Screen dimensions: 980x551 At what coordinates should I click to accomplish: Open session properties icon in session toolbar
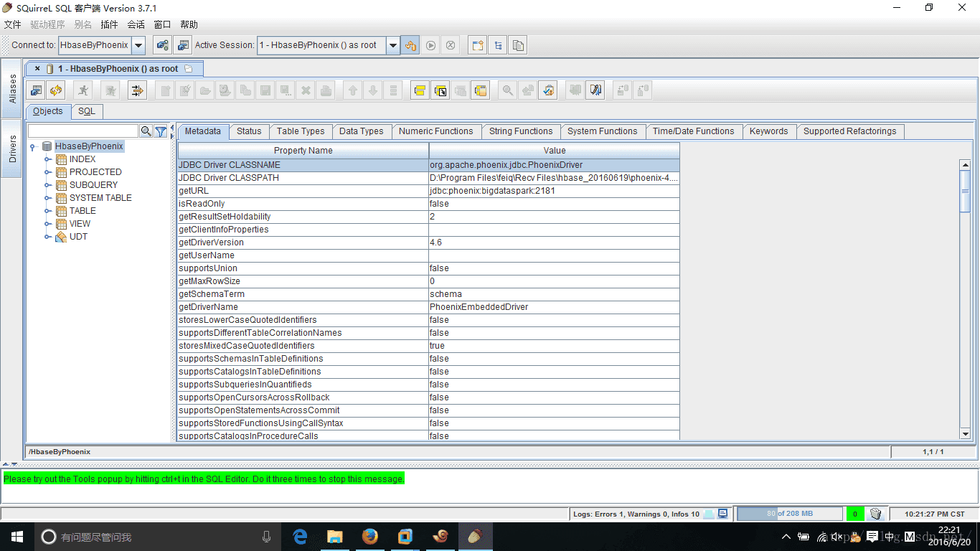point(36,90)
